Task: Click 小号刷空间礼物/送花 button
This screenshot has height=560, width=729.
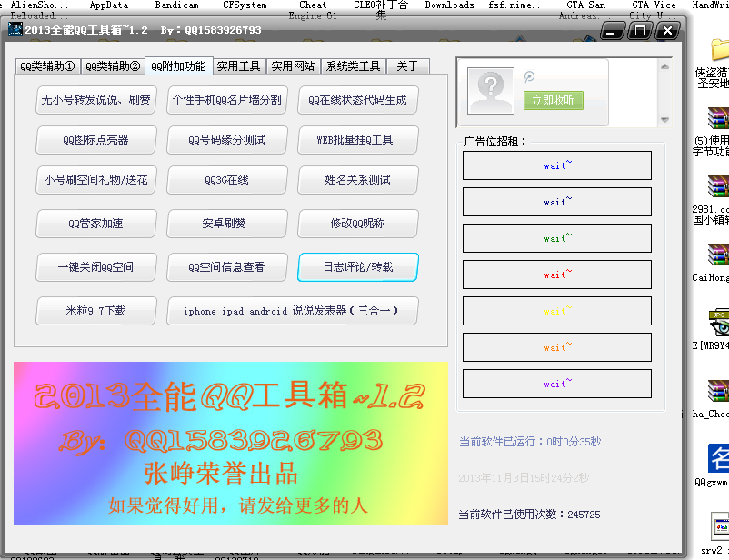Action: [x=95, y=179]
